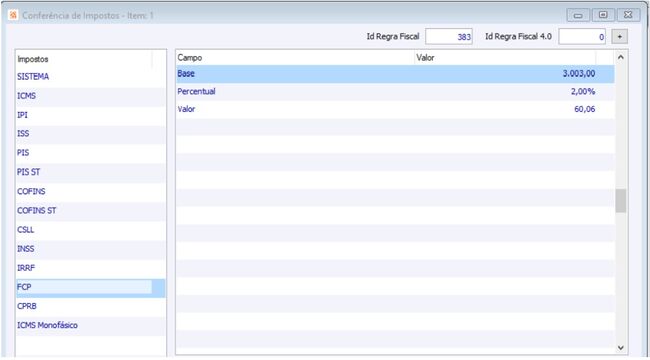Select CPRB in the Impostos list
The height and width of the screenshot is (360, 650).
(90, 306)
